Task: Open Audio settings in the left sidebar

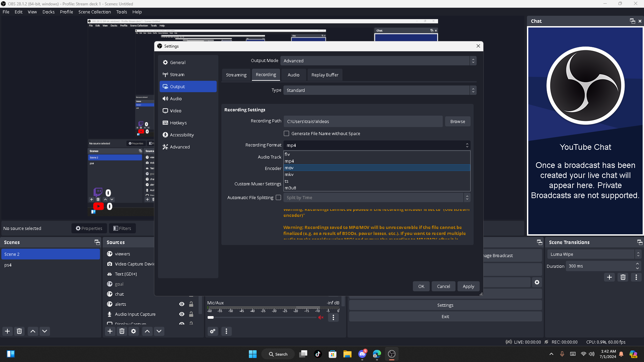Action: click(x=188, y=99)
